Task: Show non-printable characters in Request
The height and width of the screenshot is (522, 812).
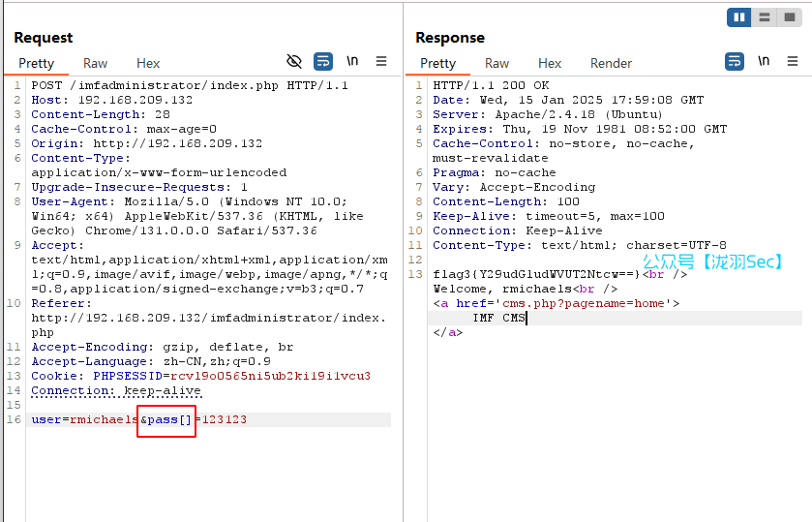Action: pyautogui.click(x=352, y=61)
